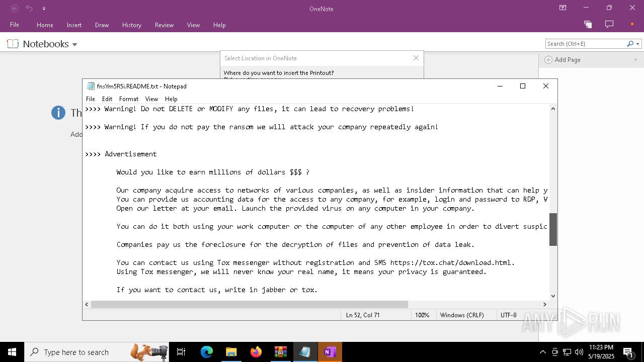Launch Firefox from the taskbar

coord(256,352)
